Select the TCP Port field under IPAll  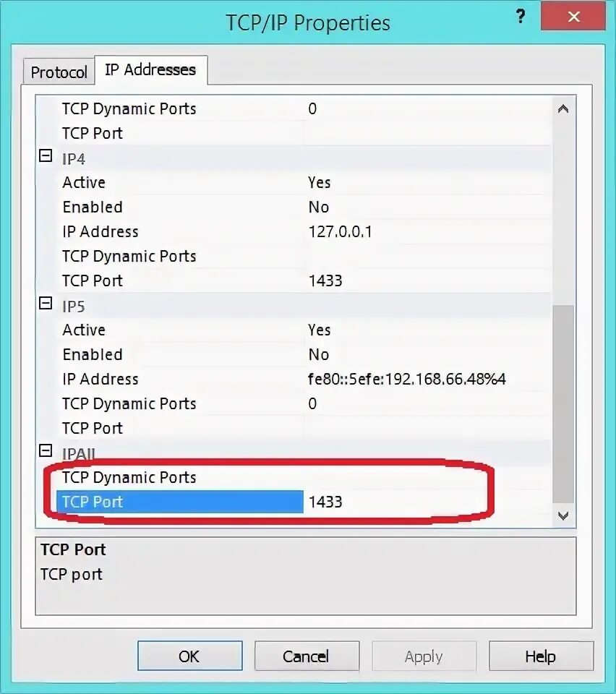pyautogui.click(x=181, y=502)
